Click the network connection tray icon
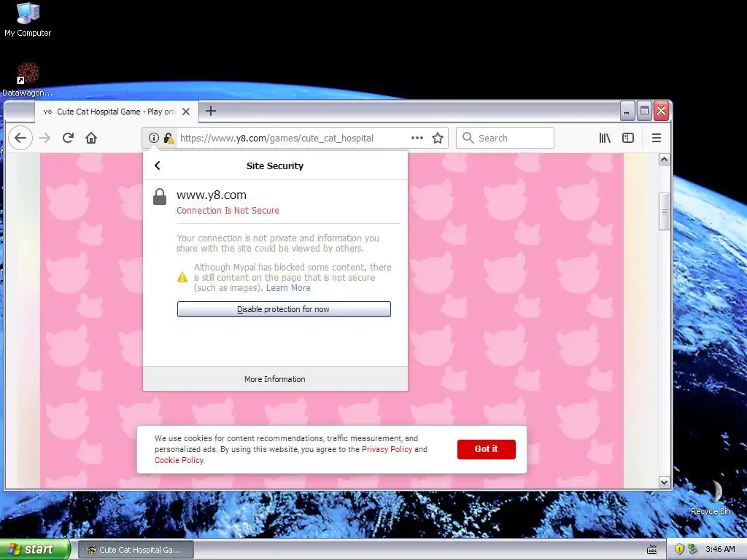Viewport: 747px width, 560px height. coord(693,550)
